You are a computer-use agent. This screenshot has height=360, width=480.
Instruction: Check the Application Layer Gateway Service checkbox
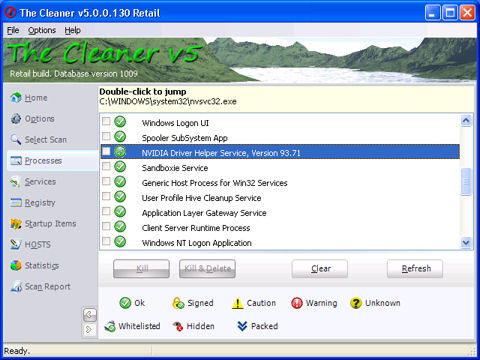tap(106, 211)
